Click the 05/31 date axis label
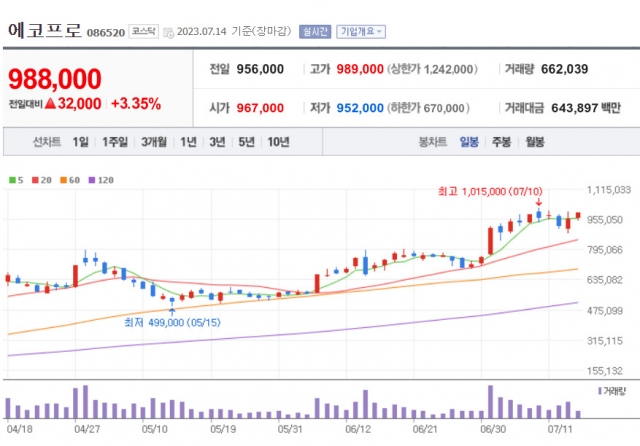 [x=290, y=429]
